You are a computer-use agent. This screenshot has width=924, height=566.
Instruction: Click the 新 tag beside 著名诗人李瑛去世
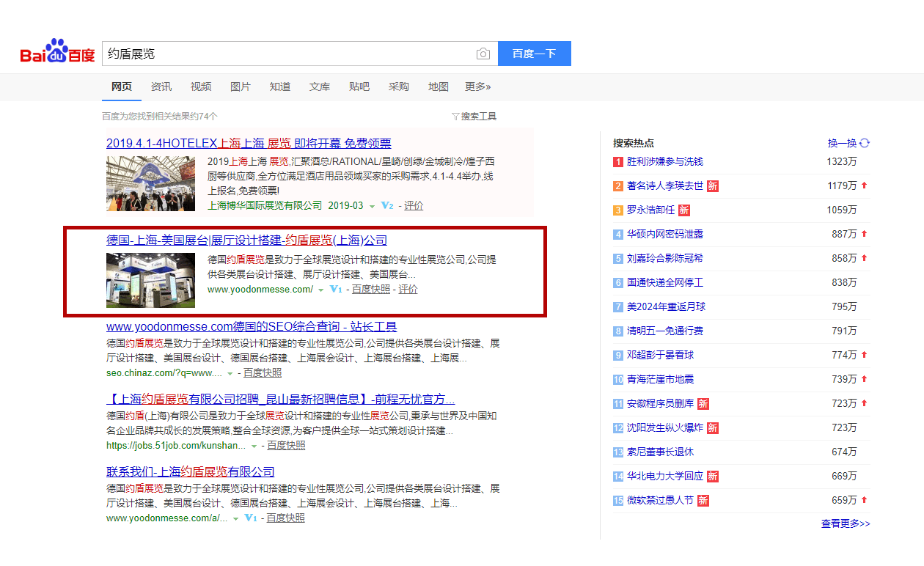pos(713,186)
